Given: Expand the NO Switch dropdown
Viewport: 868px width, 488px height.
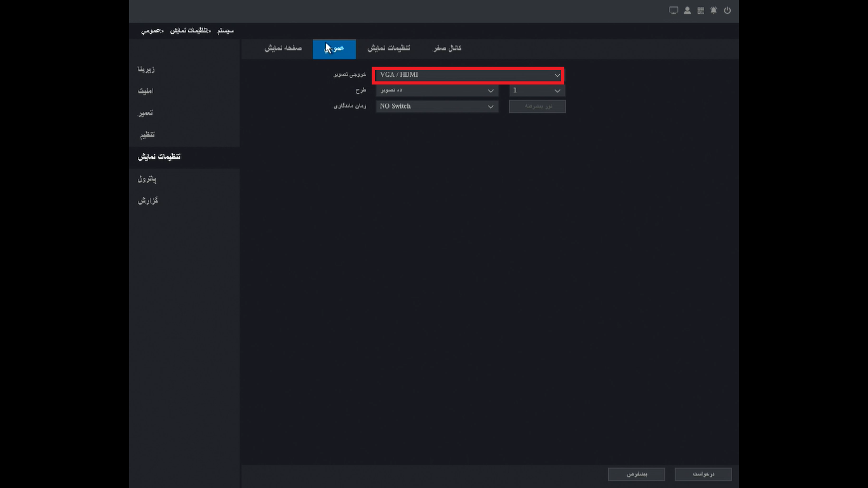Looking at the screenshot, I should coord(437,107).
